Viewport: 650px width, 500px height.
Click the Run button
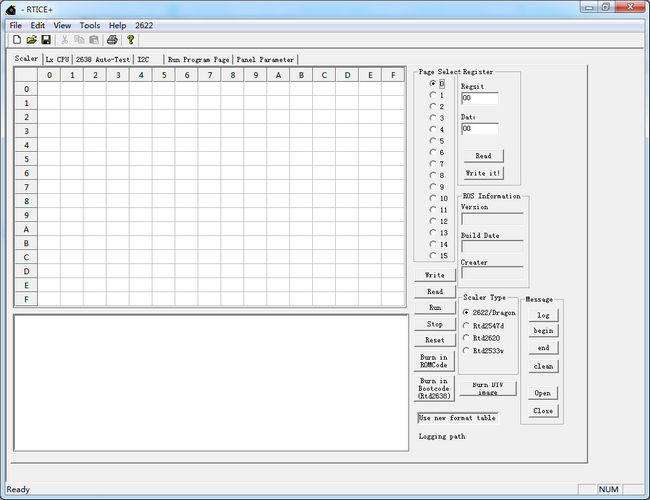434,307
